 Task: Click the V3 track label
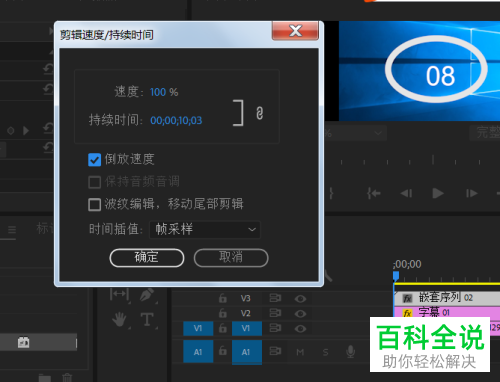pyautogui.click(x=246, y=298)
